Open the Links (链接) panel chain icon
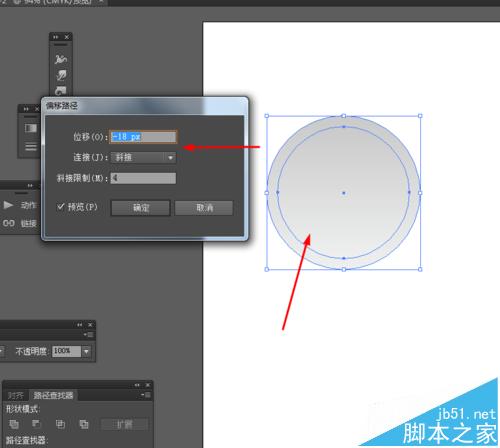Image resolution: width=500 pixels, height=448 pixels. 8,223
